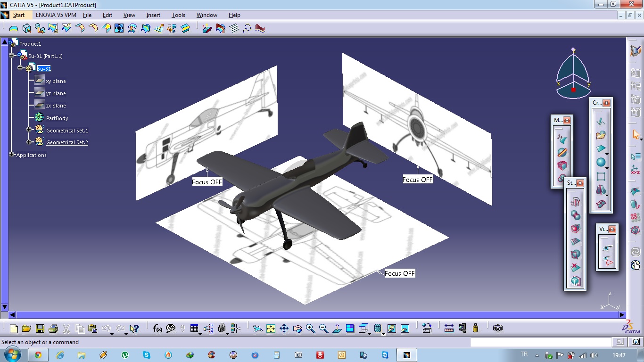Viewport: 644px width, 362px height.
Task: Click the Create Multi-View icon
Action: [x=350, y=329]
